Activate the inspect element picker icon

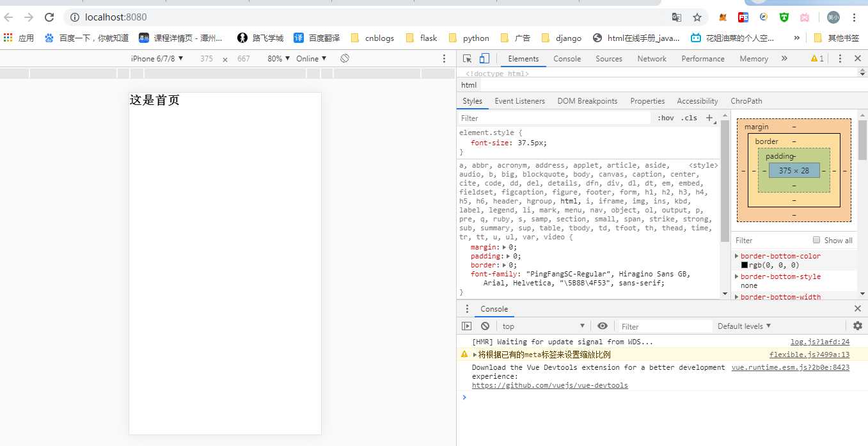[468, 58]
